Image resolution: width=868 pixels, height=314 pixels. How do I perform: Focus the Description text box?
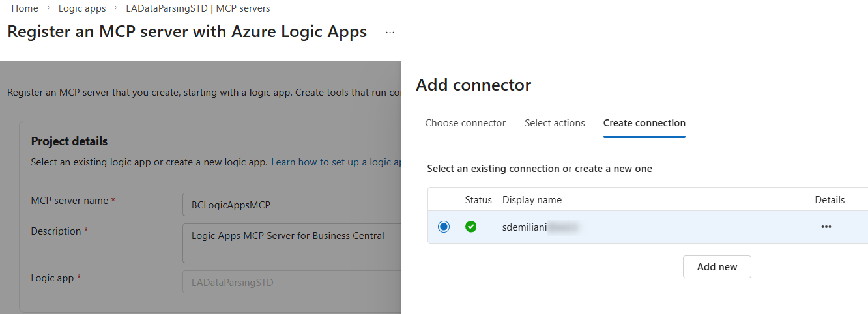click(x=291, y=243)
